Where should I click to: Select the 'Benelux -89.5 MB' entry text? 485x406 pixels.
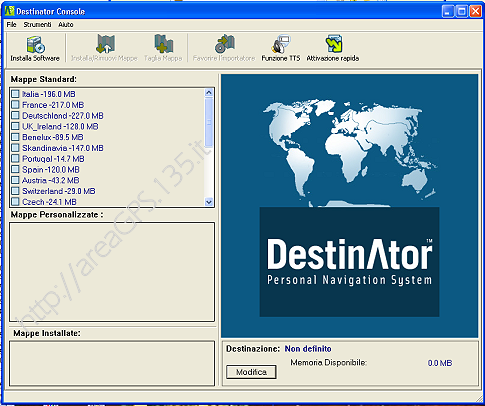pos(53,137)
